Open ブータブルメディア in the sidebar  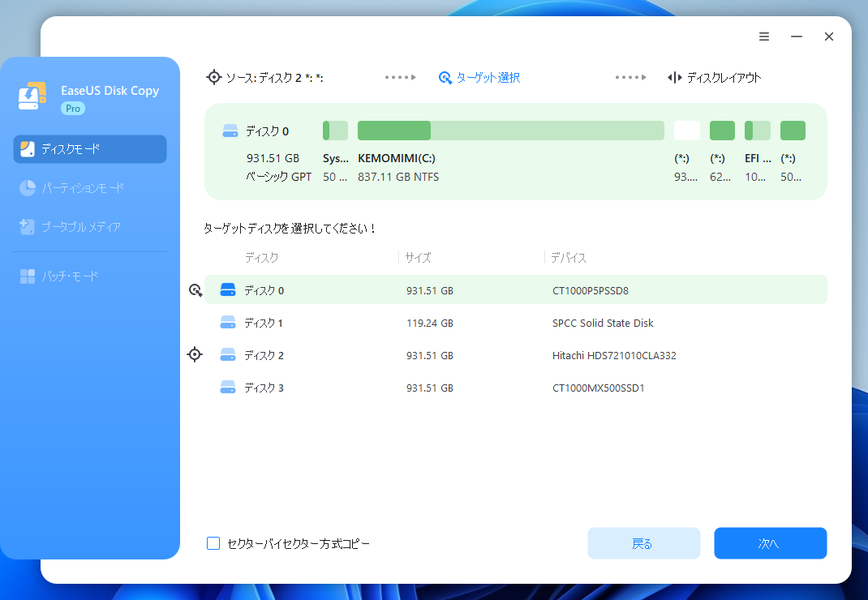coord(90,227)
